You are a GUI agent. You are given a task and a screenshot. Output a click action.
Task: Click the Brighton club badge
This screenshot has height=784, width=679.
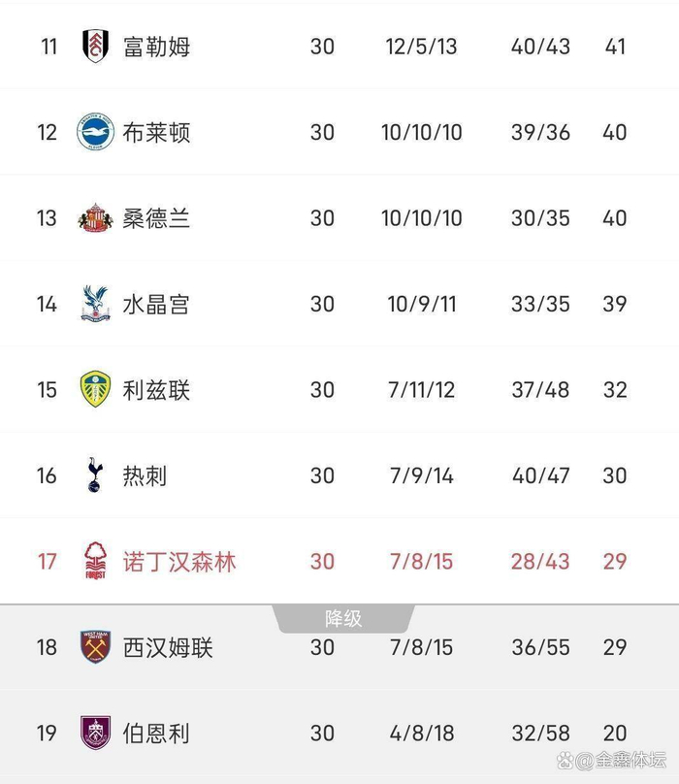[96, 132]
